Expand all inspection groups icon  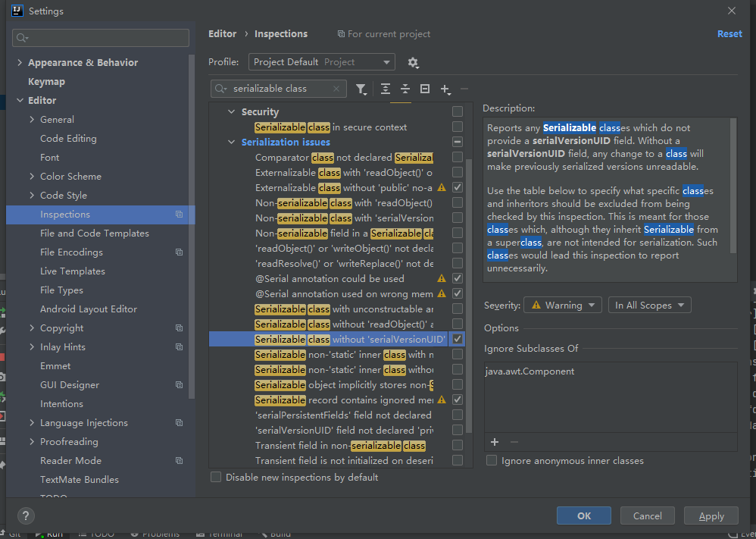point(386,89)
